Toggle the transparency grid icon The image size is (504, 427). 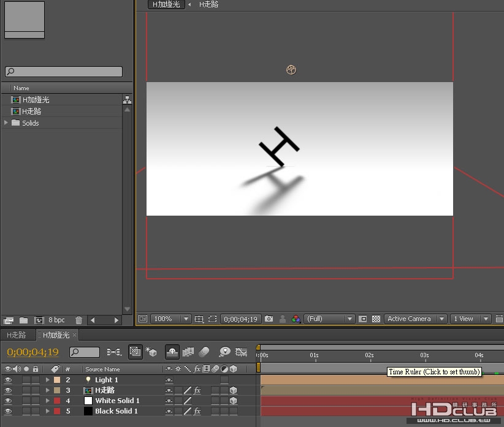pos(376,319)
